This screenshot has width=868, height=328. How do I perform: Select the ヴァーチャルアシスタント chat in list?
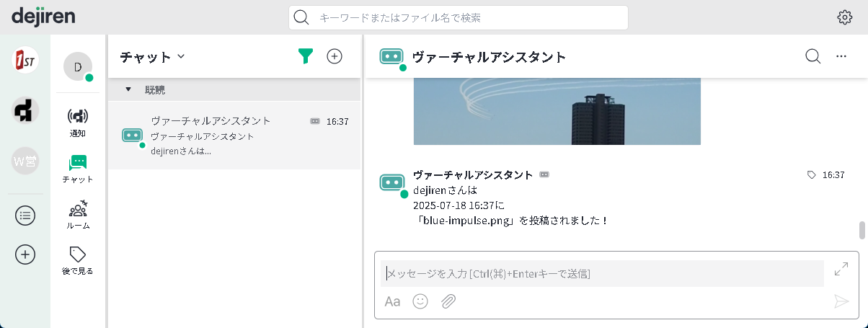(x=234, y=136)
